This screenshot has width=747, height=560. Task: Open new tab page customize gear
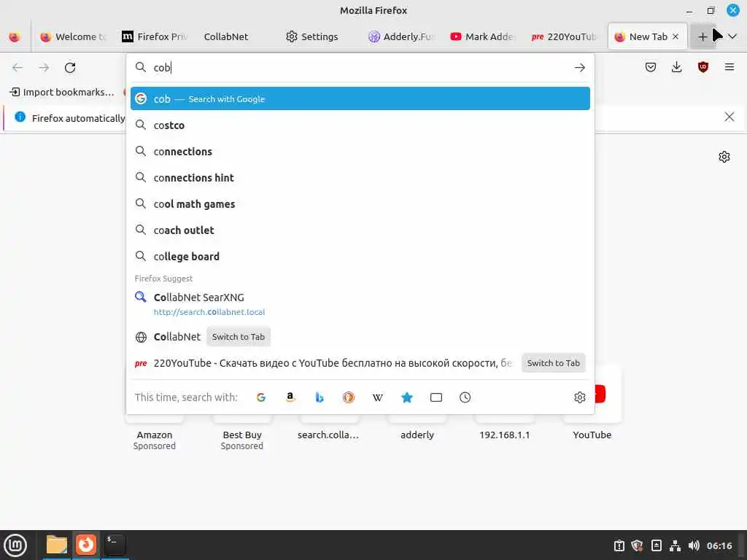[x=724, y=157]
